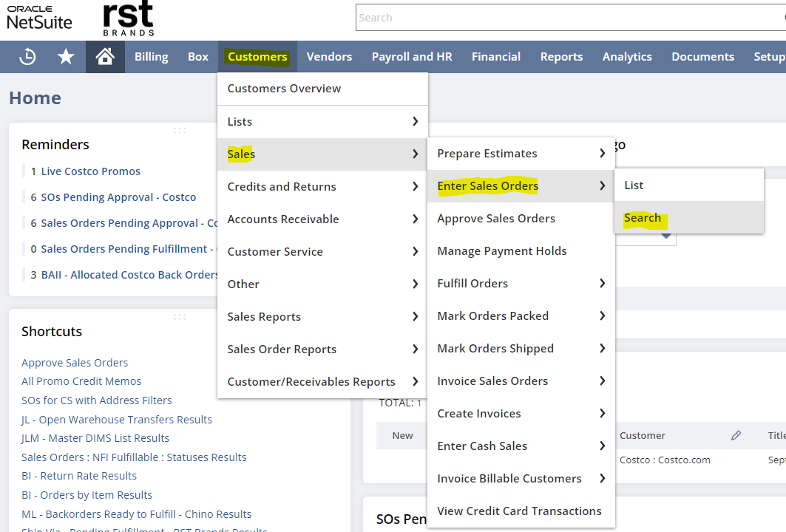Open All Promo Credit Memos shortcut

[x=81, y=381]
